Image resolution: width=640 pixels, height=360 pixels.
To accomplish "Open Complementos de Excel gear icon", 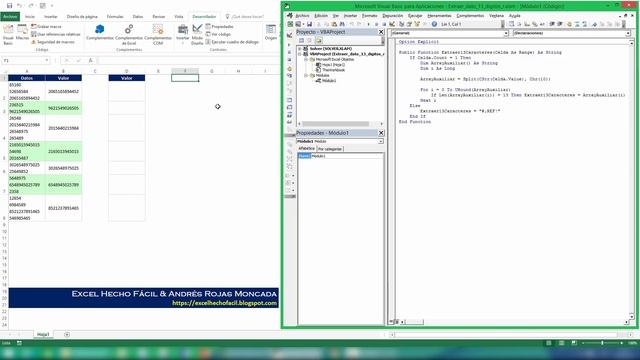I will [x=129, y=34].
